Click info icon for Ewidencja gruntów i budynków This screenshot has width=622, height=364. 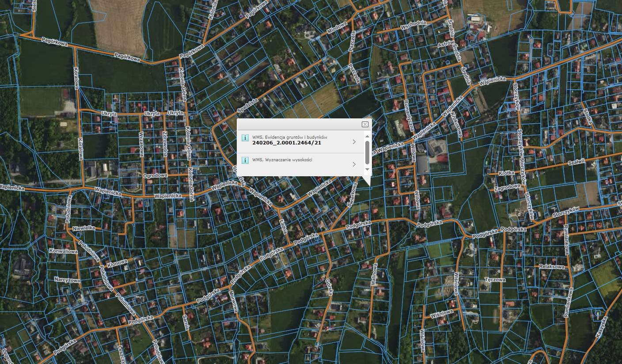[245, 138]
